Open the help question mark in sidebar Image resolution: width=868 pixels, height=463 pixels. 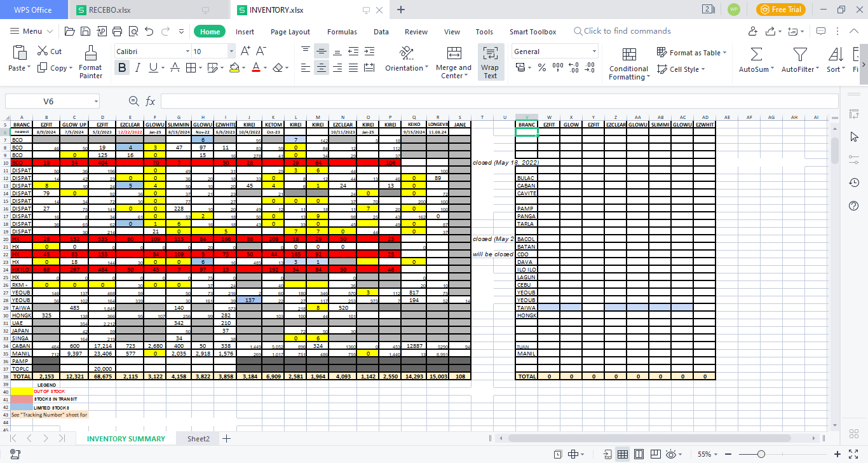(x=854, y=205)
